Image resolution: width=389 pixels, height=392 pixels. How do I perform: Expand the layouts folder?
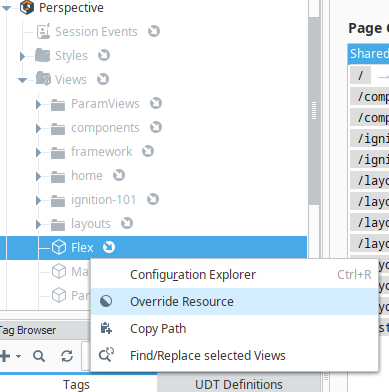click(x=38, y=224)
